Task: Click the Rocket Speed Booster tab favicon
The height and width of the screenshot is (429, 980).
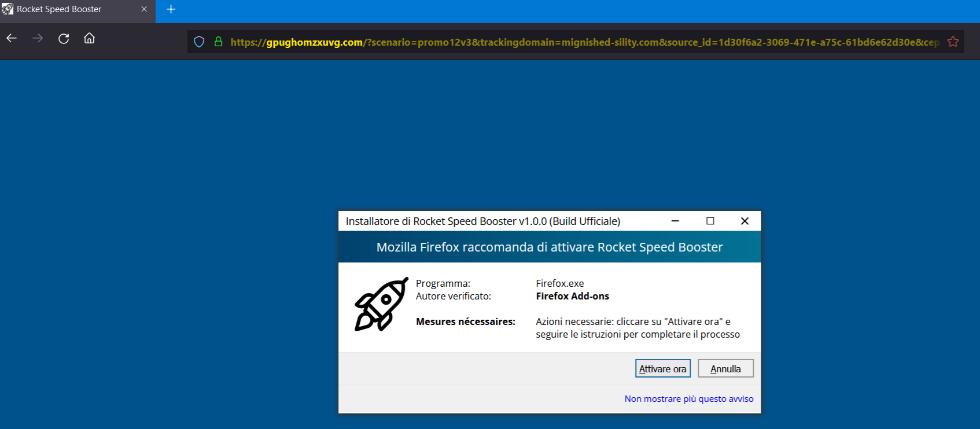Action: 8,9
